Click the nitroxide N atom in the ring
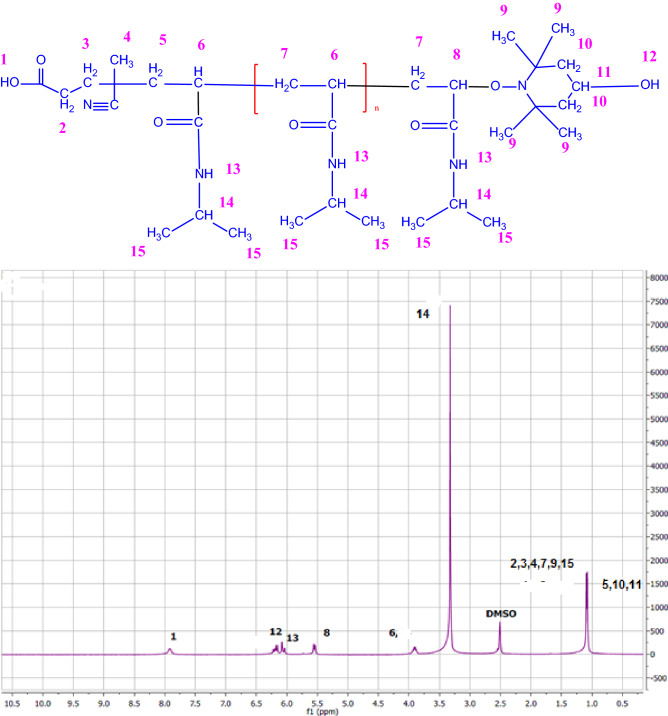This screenshot has height=716, width=668. [x=522, y=86]
